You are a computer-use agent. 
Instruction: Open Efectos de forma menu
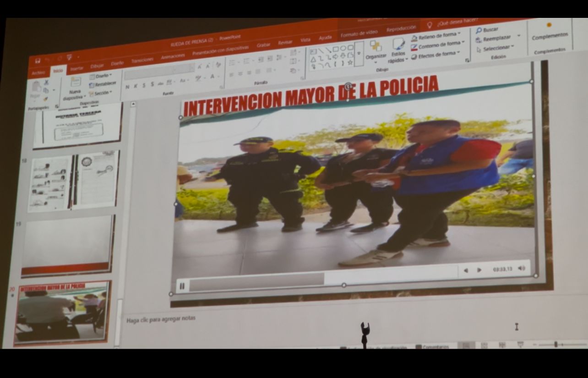(x=436, y=55)
